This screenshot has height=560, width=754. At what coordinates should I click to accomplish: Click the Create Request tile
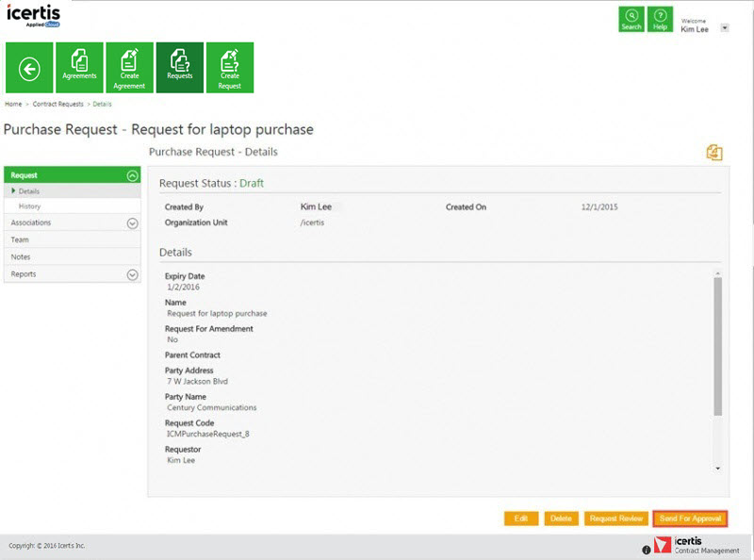click(x=230, y=68)
